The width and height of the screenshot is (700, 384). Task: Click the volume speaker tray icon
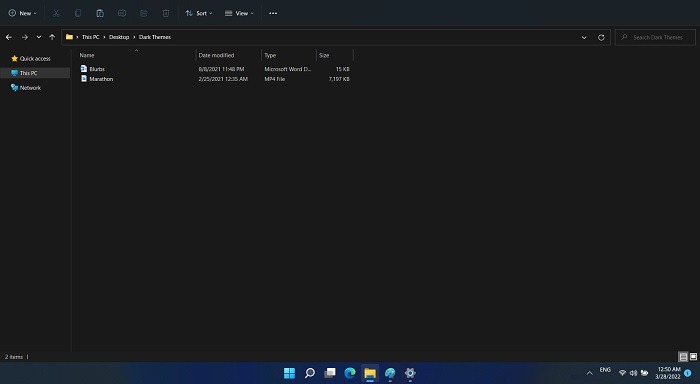tap(633, 373)
